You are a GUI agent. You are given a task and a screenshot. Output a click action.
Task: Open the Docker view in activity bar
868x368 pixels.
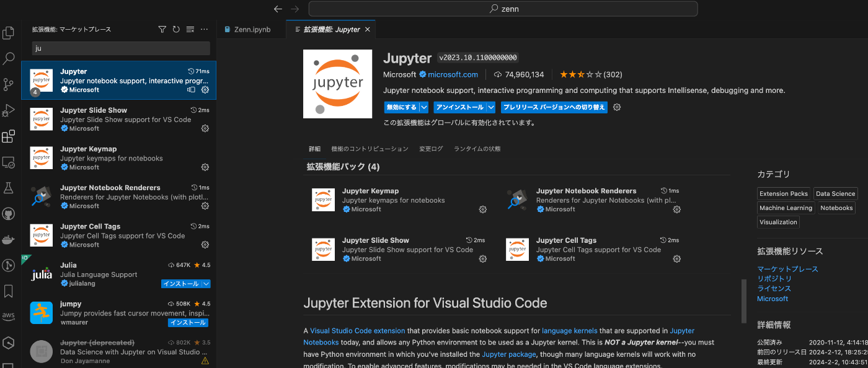click(x=9, y=240)
